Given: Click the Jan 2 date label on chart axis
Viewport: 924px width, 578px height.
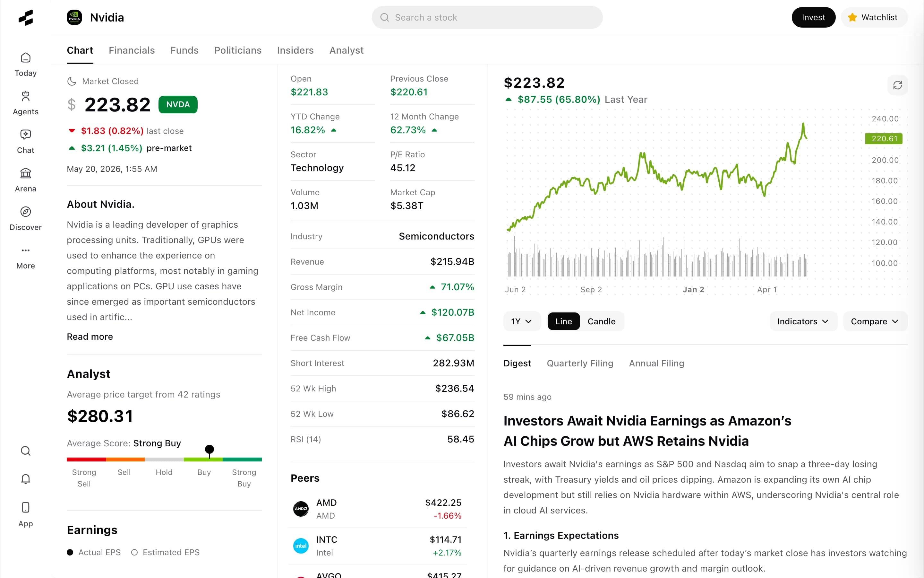Looking at the screenshot, I should (x=693, y=289).
